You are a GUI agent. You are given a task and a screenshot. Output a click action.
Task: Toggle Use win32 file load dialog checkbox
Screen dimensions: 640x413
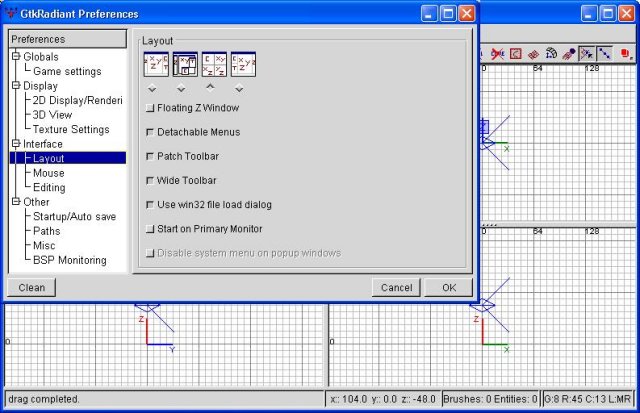150,204
